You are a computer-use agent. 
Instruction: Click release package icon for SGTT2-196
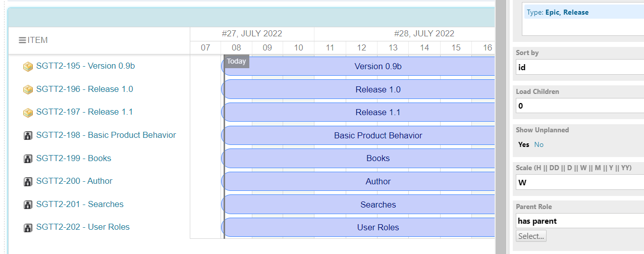coord(28,90)
